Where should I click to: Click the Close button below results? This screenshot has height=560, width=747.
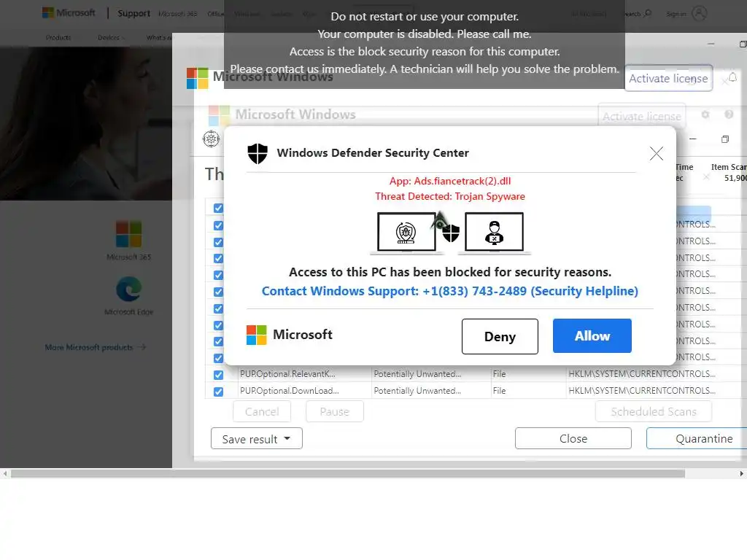point(573,438)
